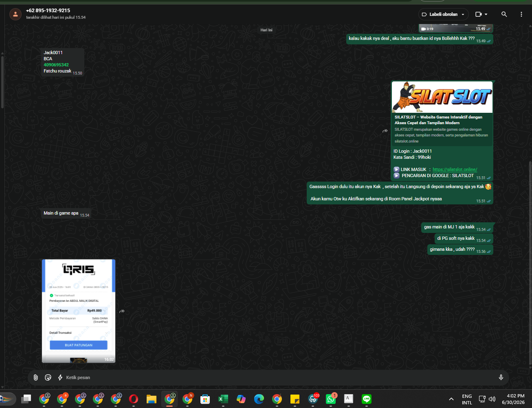Viewport: 532px width, 408px height.
Task: Expand the video call options arrow
Action: pos(486,15)
